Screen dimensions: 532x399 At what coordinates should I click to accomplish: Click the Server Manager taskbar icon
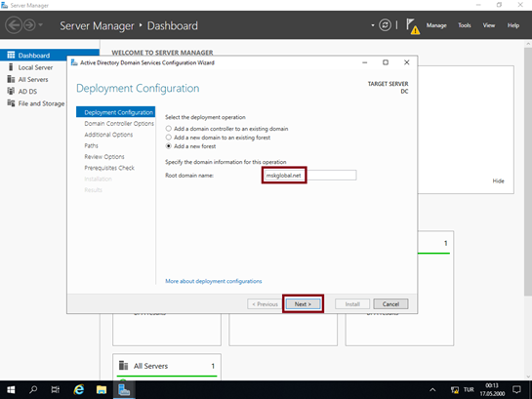coord(124,390)
